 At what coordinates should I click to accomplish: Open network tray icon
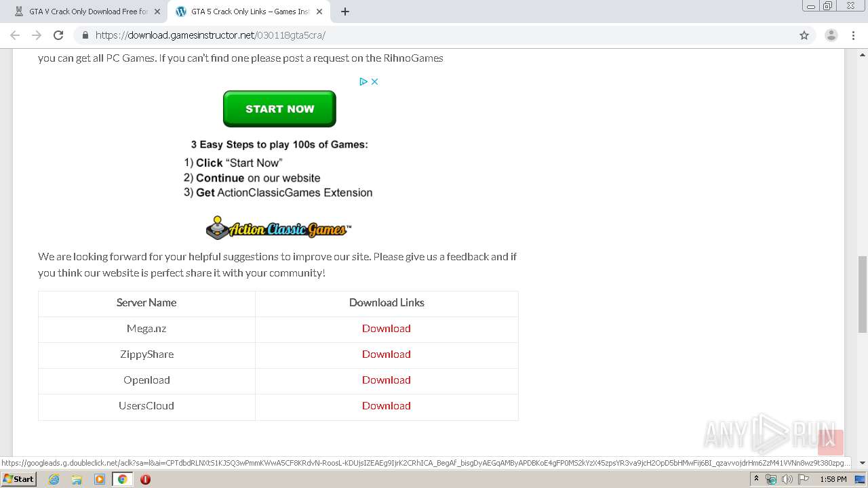point(771,479)
